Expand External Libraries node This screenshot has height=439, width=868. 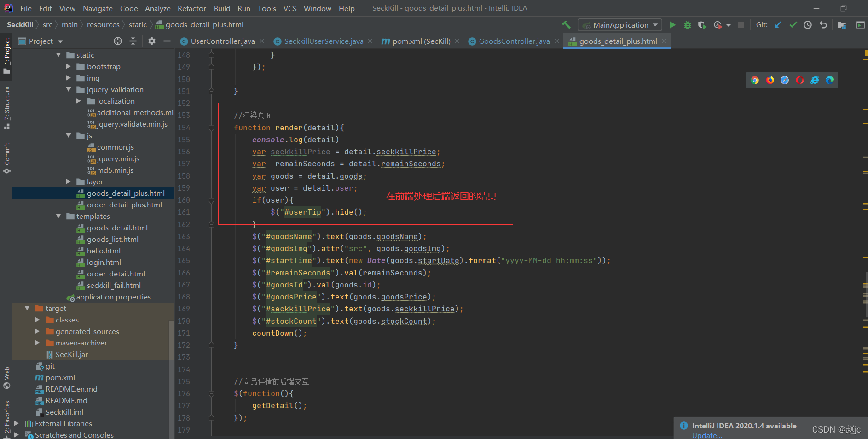pos(17,423)
